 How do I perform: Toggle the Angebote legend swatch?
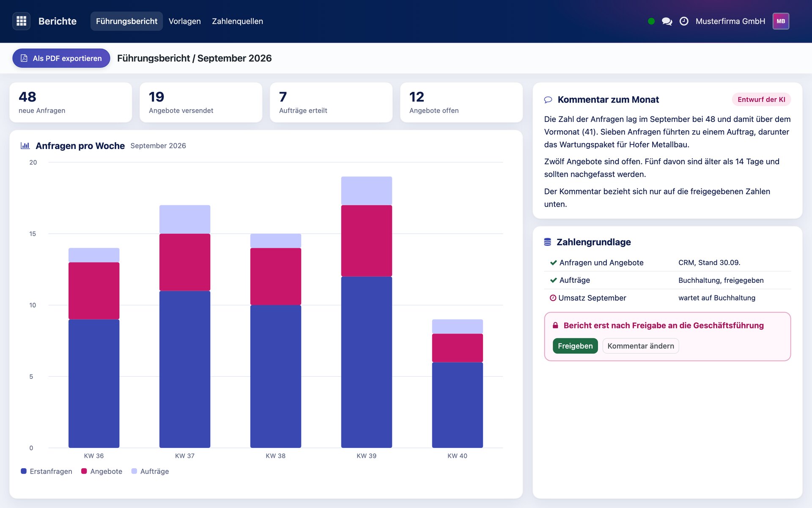point(84,471)
